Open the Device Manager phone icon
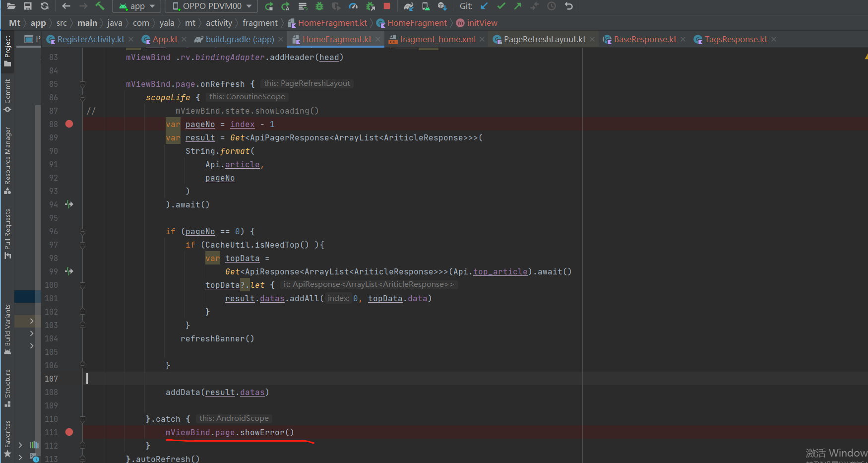 click(425, 6)
